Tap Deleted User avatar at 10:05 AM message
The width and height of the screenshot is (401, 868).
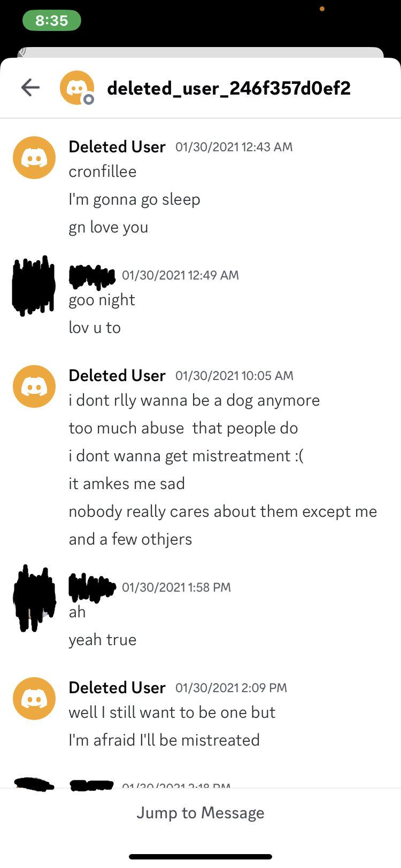[34, 386]
